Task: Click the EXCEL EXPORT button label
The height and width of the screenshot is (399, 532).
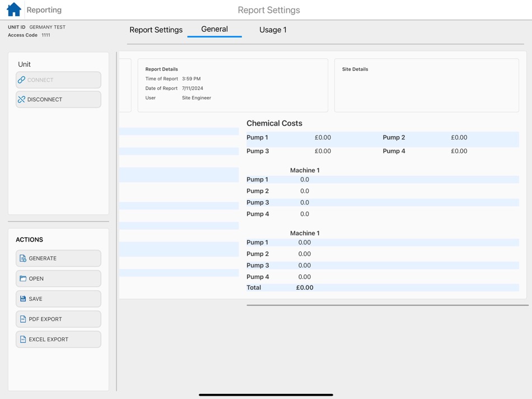Action: point(49,339)
